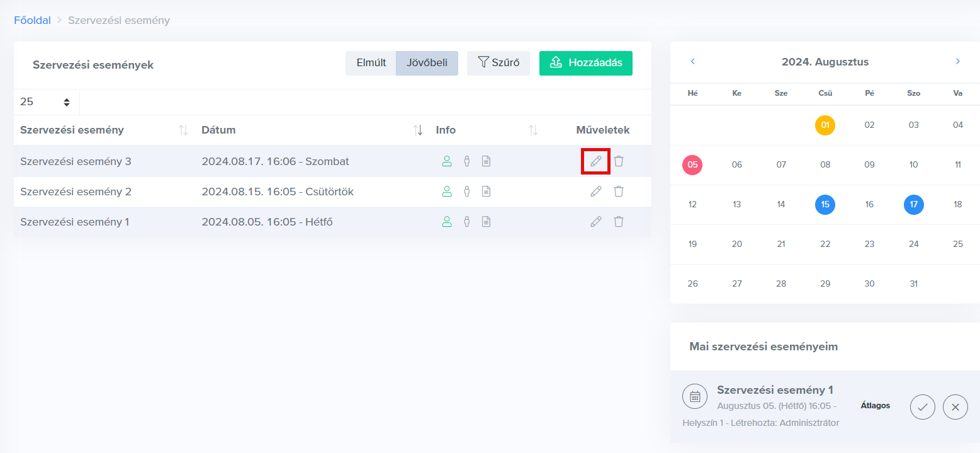Click Szervezési események panel title
Screen dimensions: 980x453
click(x=93, y=65)
